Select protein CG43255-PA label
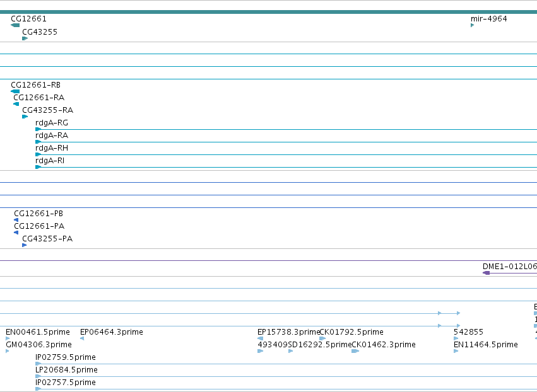 (47, 239)
